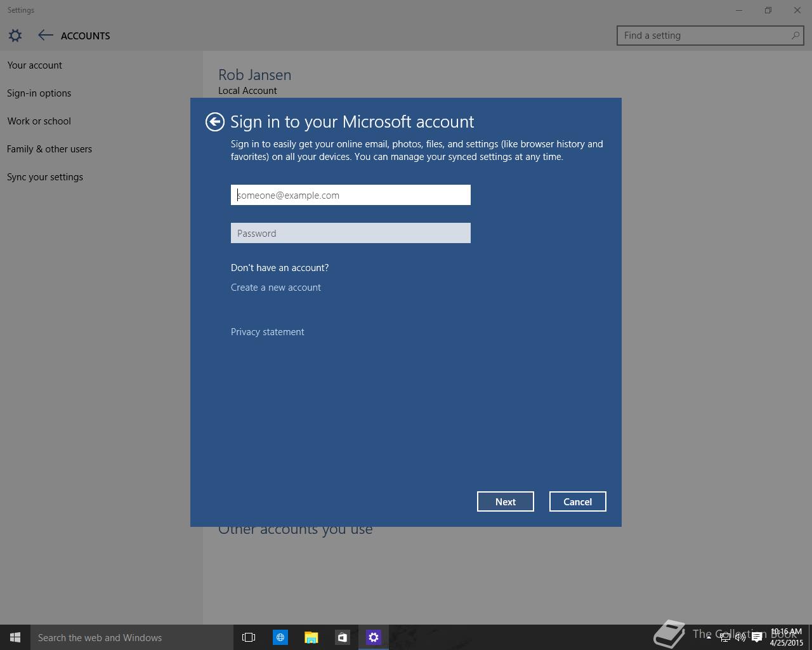Screen dimensions: 812x650
Task: Select Your account in sidebar
Action: [x=35, y=65]
